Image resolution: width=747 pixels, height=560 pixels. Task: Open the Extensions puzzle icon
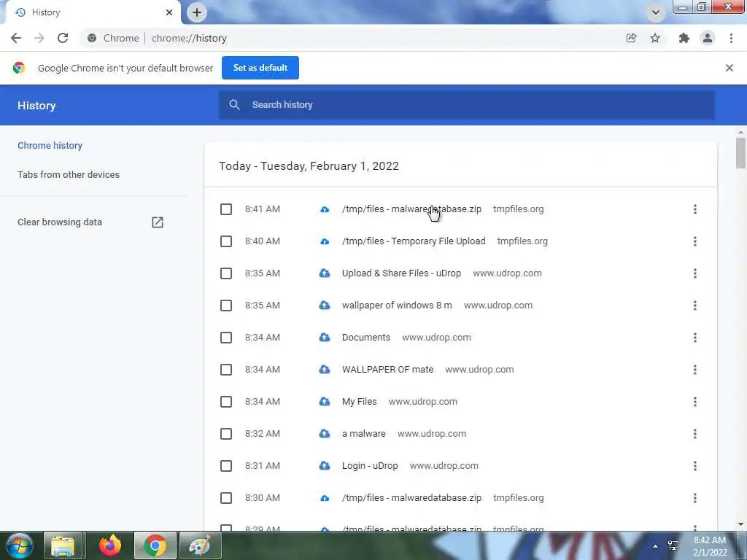684,38
